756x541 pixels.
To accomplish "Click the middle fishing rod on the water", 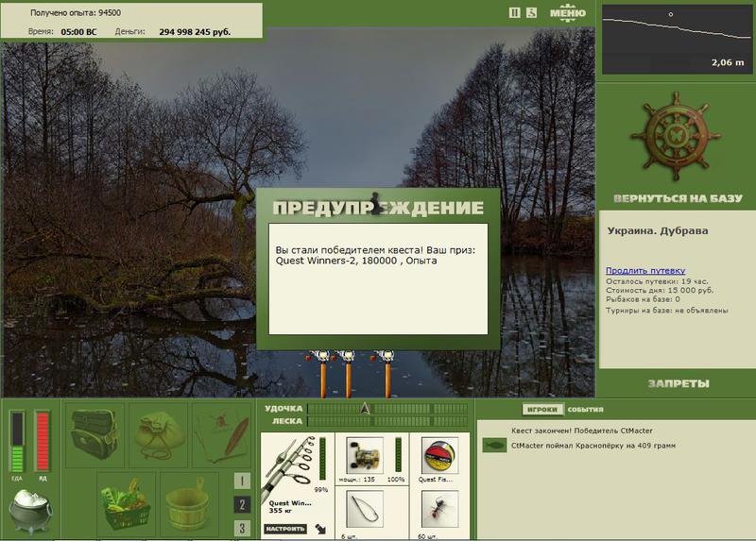I will pos(348,374).
